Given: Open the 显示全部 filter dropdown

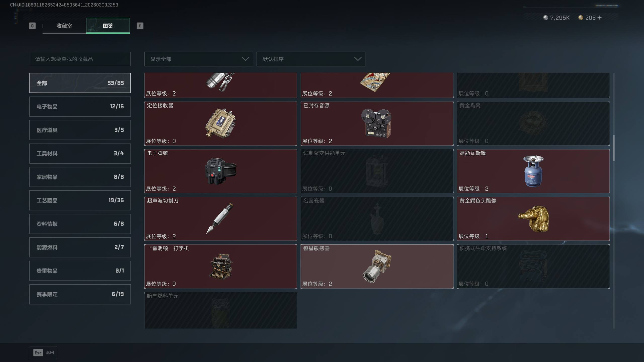Looking at the screenshot, I should click(x=198, y=59).
